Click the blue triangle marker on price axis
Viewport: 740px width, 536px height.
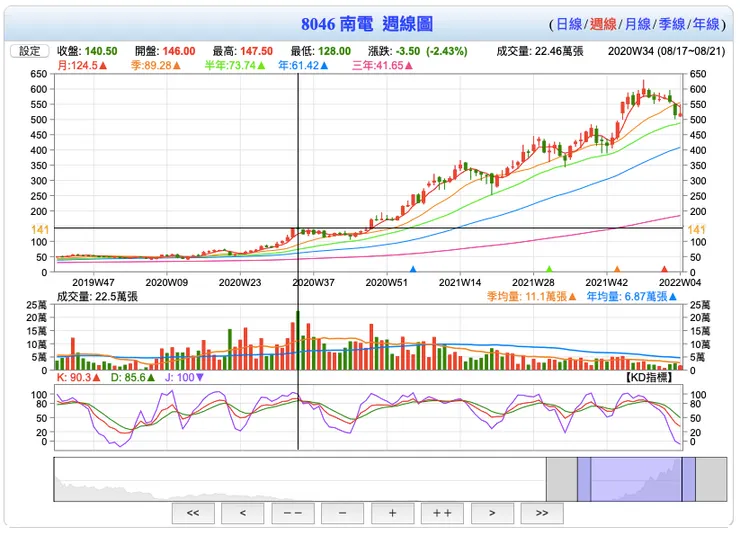pos(413,269)
